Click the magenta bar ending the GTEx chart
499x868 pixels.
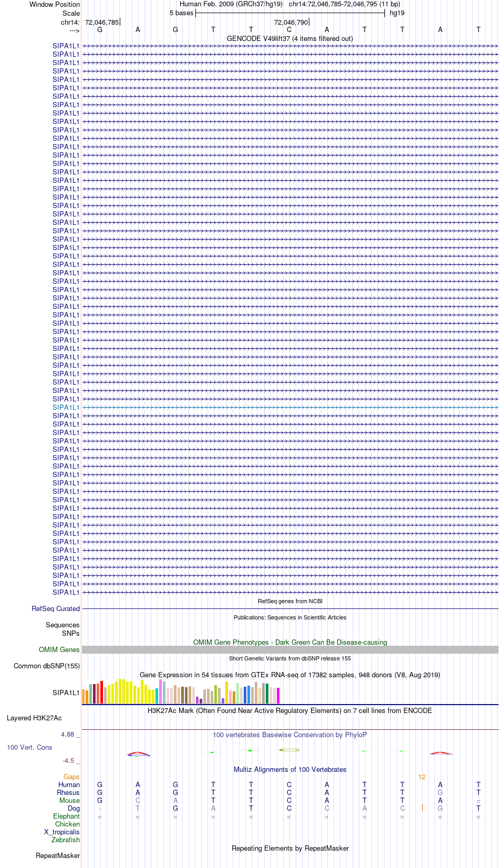click(x=278, y=696)
